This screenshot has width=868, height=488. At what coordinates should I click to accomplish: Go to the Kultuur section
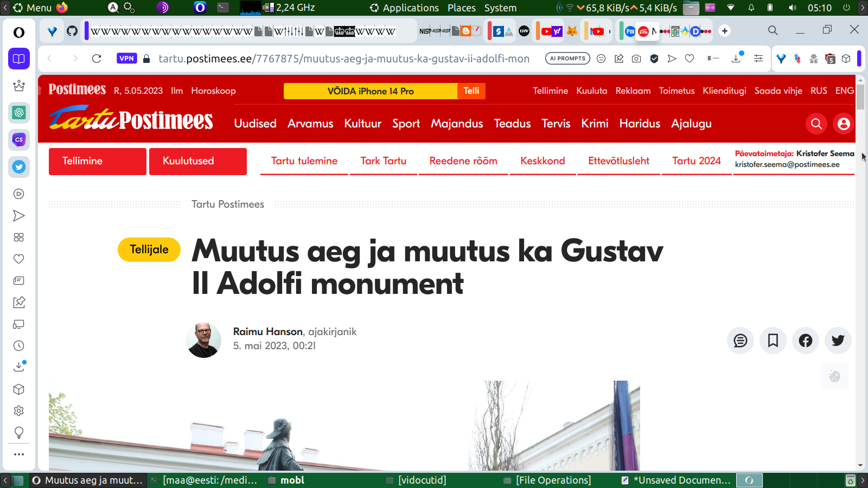pos(363,124)
